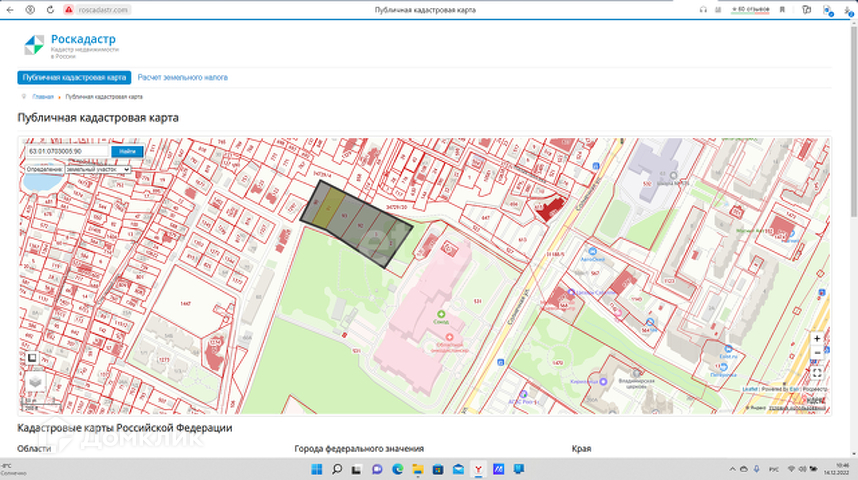Image resolution: width=858 pixels, height=480 pixels.
Task: Open the Yandex Browser taskbar icon
Action: 478,469
